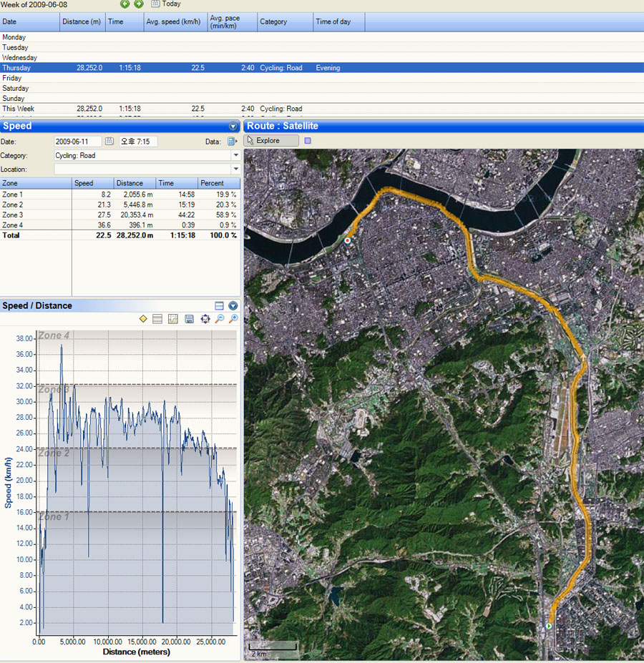Image resolution: width=644 pixels, height=663 pixels.
Task: Click the zoom in magnifier on chart toolbar
Action: pos(233,319)
